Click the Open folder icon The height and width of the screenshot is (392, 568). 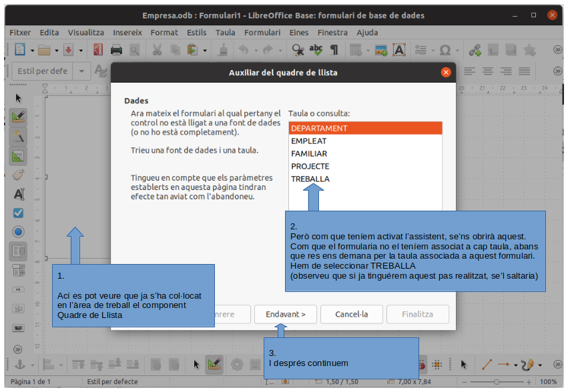point(44,50)
